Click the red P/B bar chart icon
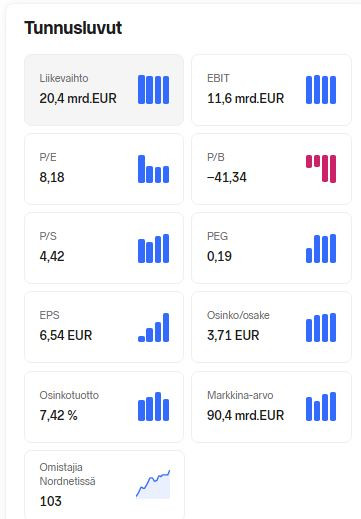 [321, 169]
